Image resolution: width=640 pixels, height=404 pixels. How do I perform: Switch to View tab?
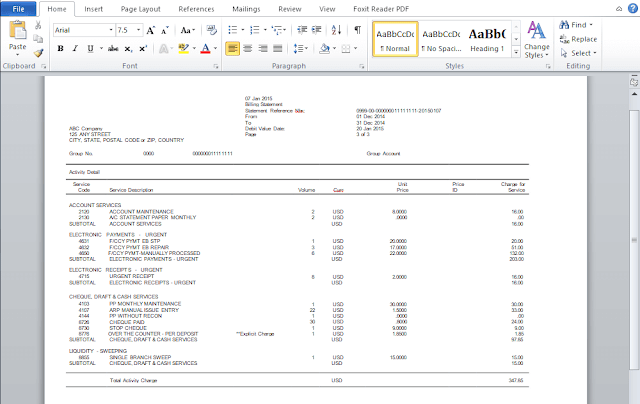327,9
